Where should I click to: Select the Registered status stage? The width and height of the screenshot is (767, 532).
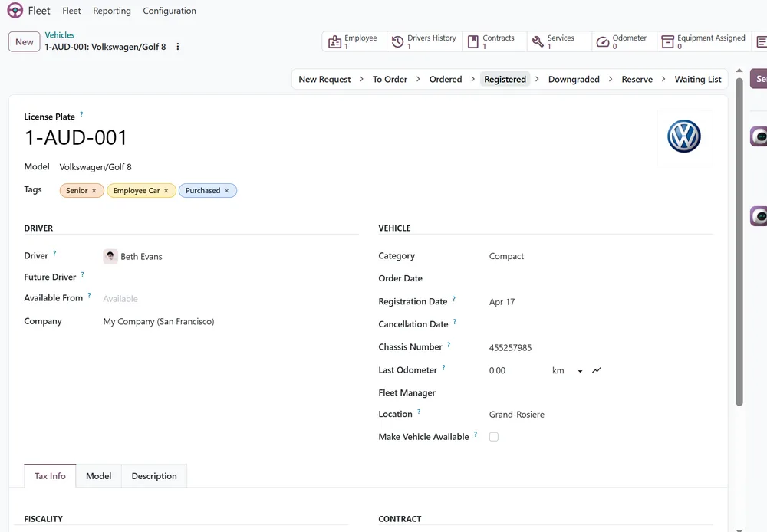point(505,79)
